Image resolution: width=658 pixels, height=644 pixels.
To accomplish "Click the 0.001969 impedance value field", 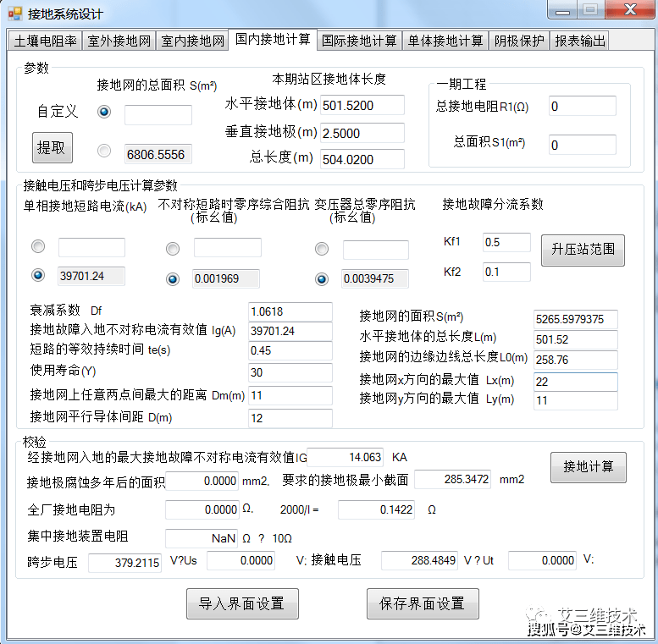I will pos(226,278).
